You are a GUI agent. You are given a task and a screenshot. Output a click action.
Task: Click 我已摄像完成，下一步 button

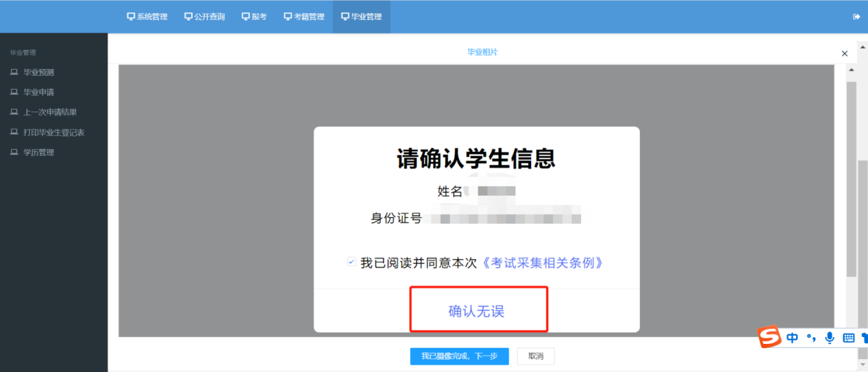pos(459,356)
